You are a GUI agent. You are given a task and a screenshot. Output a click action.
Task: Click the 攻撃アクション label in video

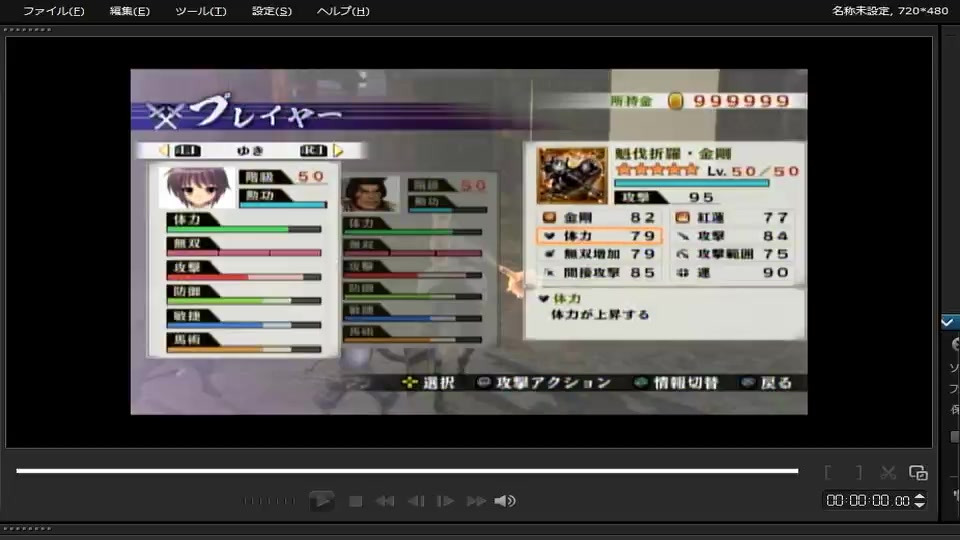coord(553,383)
